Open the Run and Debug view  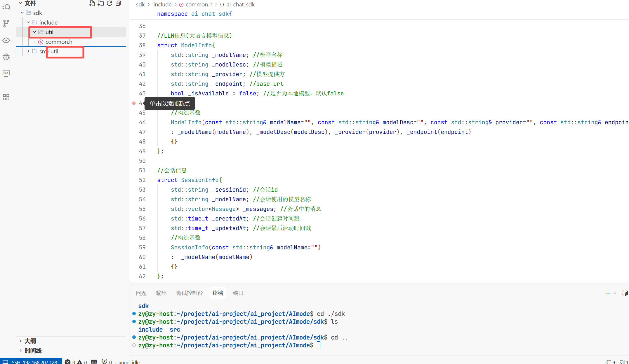[6, 57]
